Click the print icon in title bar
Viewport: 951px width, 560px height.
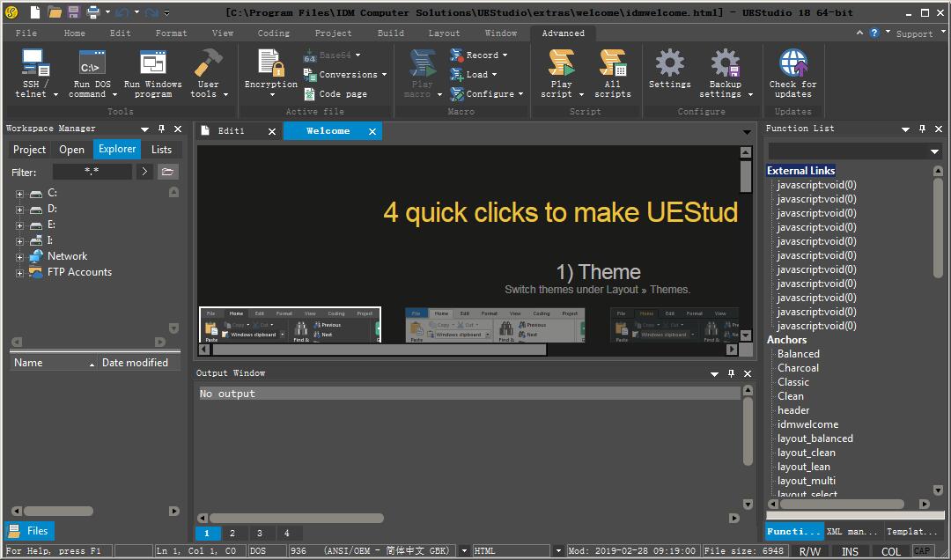(x=92, y=12)
